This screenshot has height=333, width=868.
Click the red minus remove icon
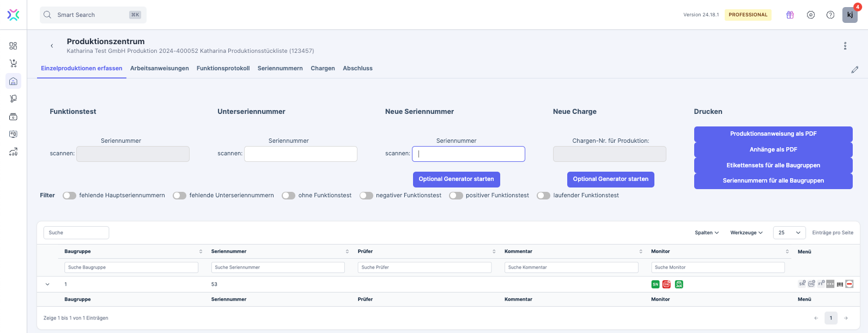click(849, 284)
